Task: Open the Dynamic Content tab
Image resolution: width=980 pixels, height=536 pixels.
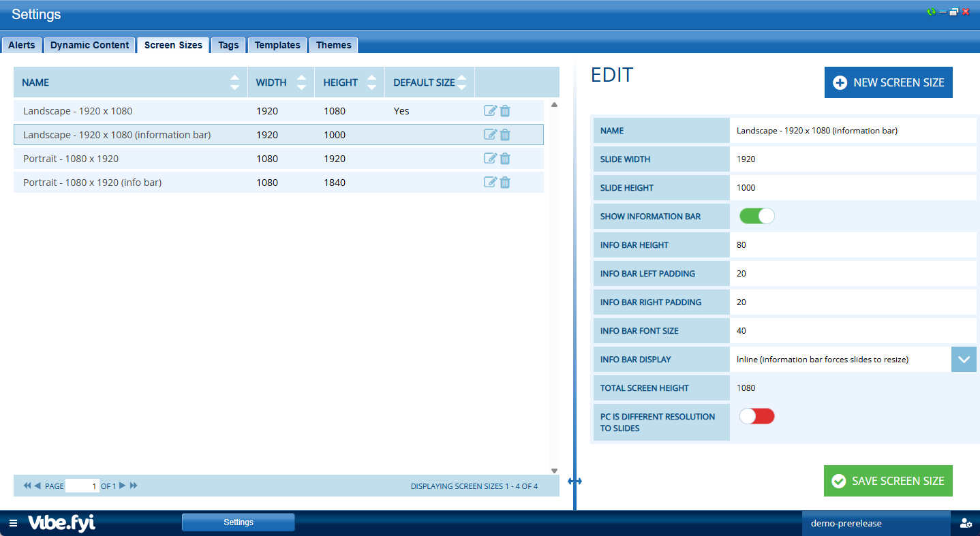Action: click(x=89, y=45)
